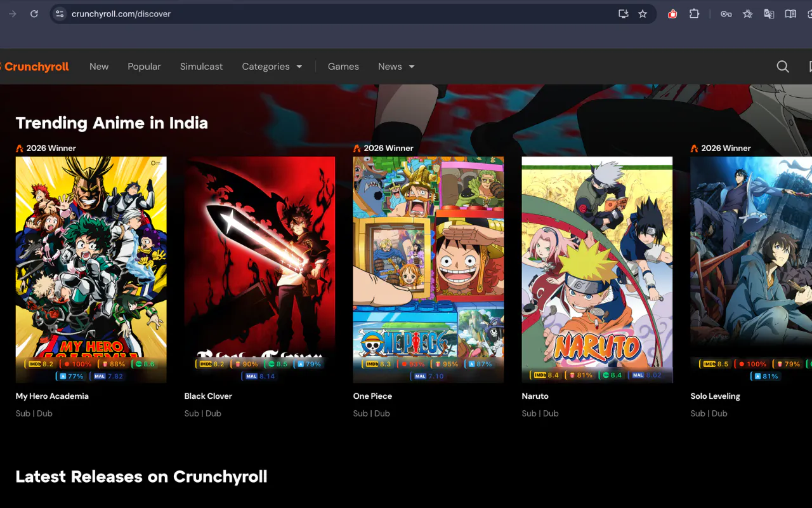This screenshot has width=812, height=508.
Task: Select the Naruto poster
Action: click(x=598, y=270)
